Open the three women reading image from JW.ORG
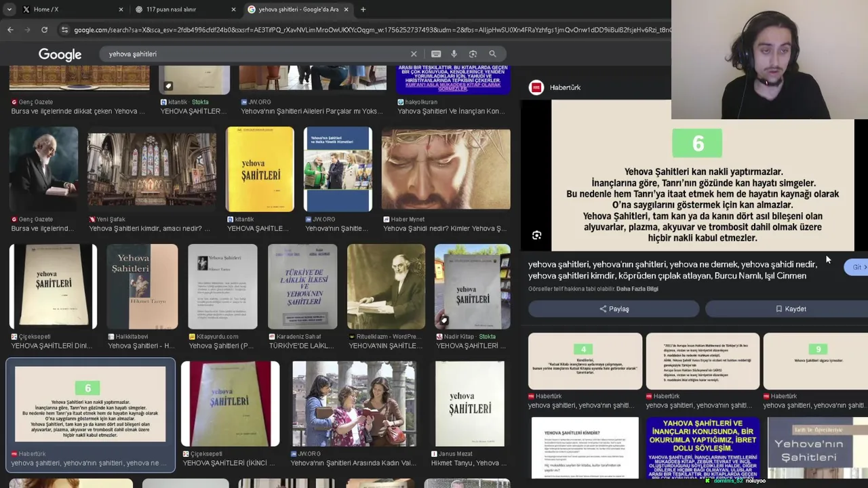The image size is (868, 488). (354, 404)
